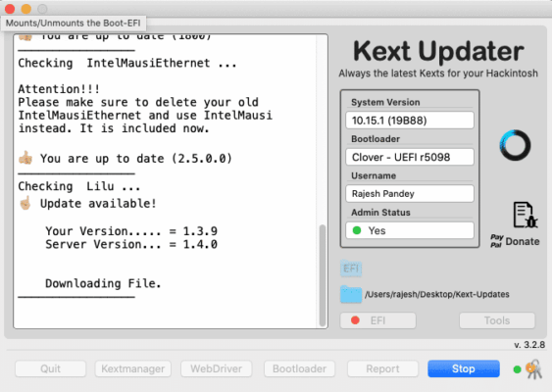Click the Tools button

click(497, 320)
